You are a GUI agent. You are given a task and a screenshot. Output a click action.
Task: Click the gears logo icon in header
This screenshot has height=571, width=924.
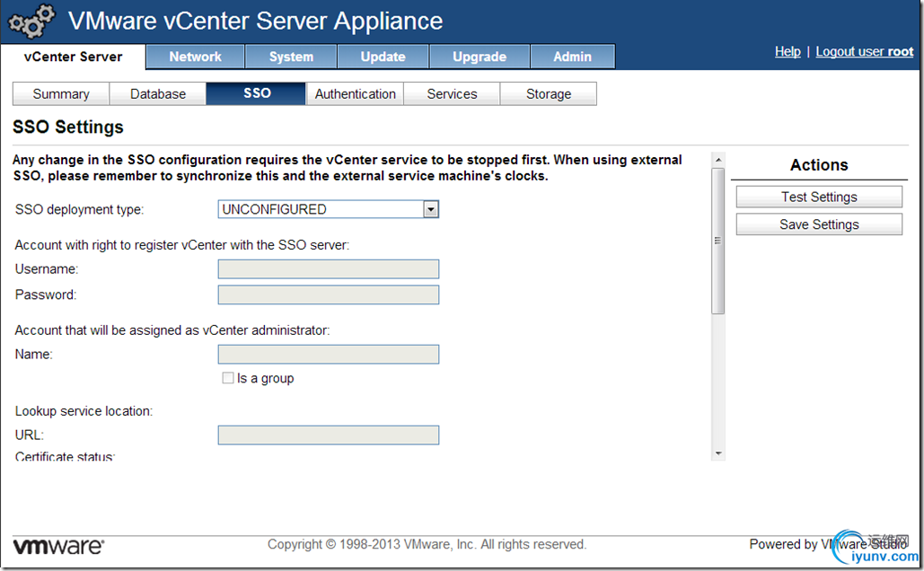(x=31, y=22)
